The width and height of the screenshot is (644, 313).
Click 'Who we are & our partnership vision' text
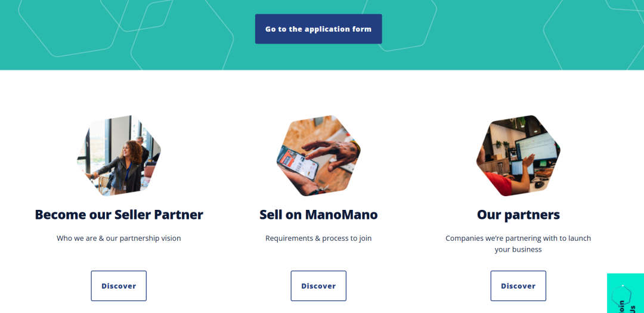(119, 238)
